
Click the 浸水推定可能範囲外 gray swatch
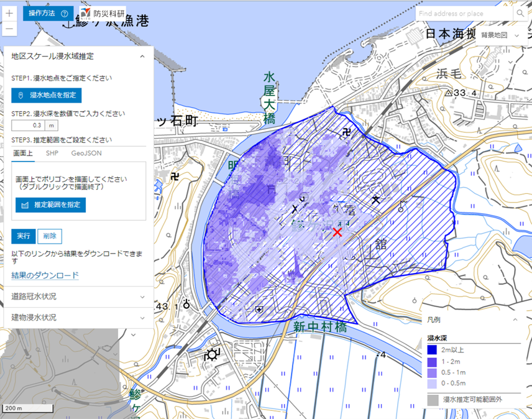tap(433, 400)
